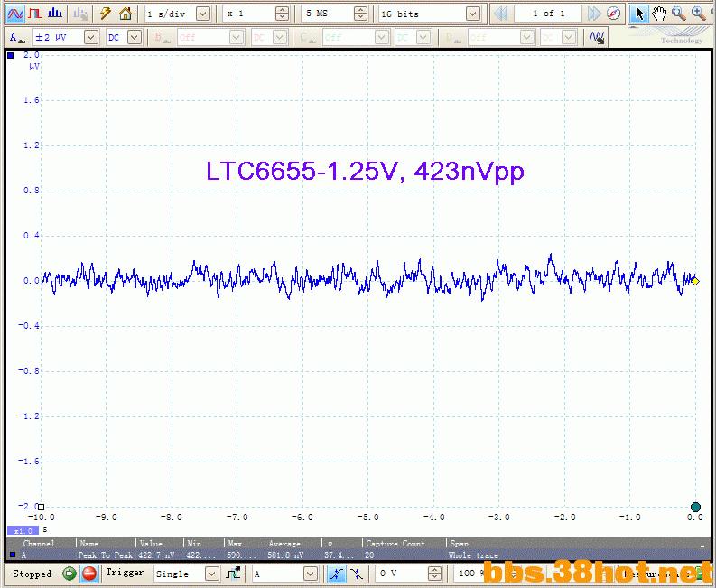Screen dimensions: 716x588
Task: Open the buffer navigator compass icon
Action: tap(613, 14)
